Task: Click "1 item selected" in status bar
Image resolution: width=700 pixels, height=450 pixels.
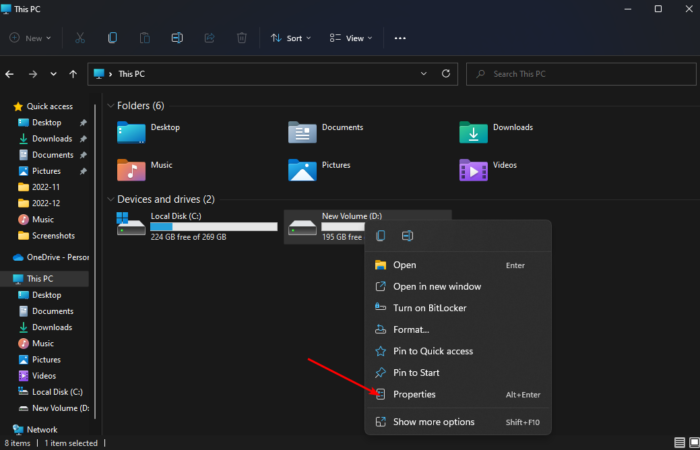Action: pyautogui.click(x=71, y=443)
